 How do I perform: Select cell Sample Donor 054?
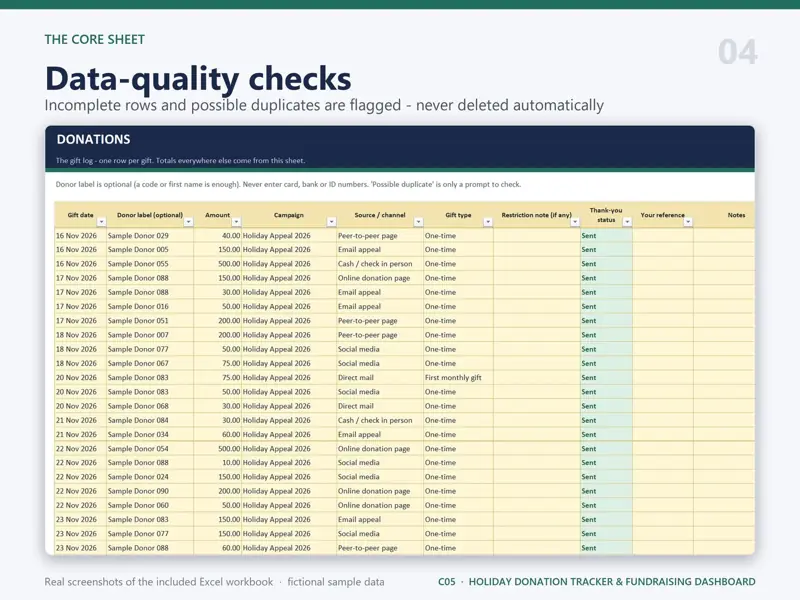[x=150, y=449]
